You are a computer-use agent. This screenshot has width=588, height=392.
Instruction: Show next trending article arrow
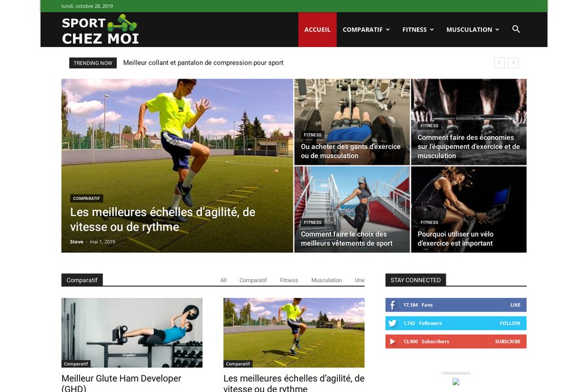(x=513, y=63)
